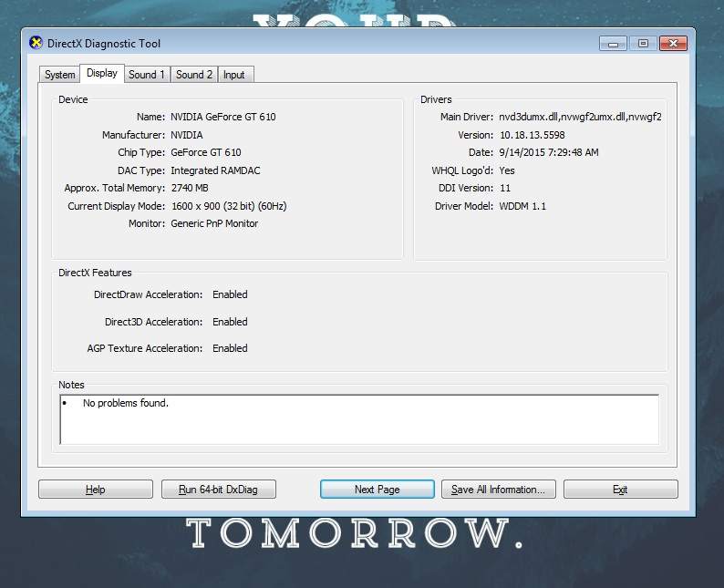Click Save All Information button
Image resolution: width=724 pixels, height=588 pixels.
498,490
